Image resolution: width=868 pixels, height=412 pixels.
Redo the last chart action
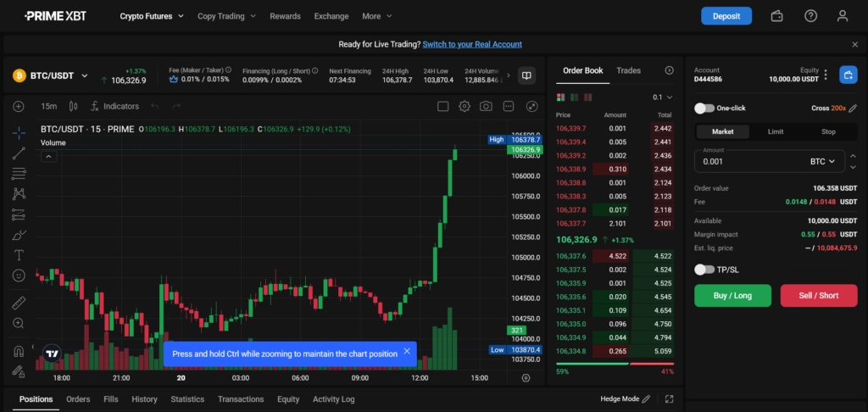point(176,106)
